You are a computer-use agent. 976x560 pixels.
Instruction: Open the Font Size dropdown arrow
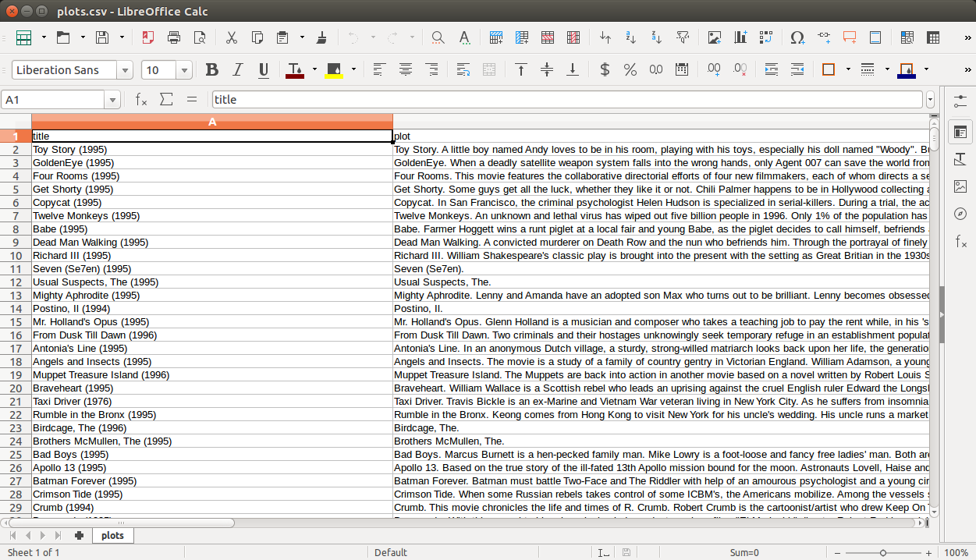[184, 70]
